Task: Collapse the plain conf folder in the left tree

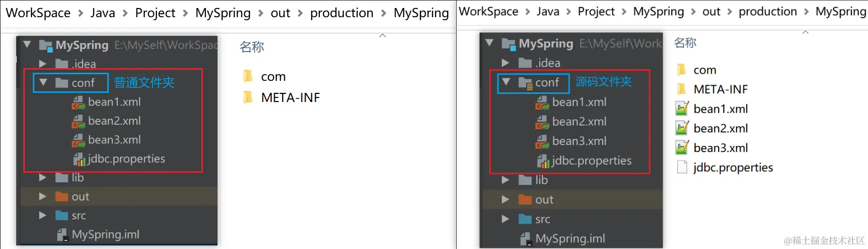Action: [43, 82]
